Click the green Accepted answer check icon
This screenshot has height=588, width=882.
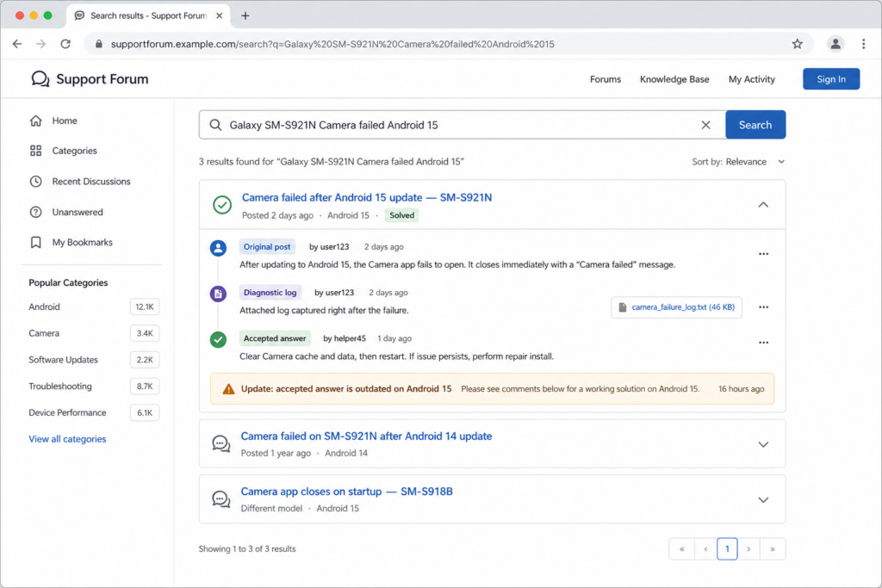tap(218, 339)
